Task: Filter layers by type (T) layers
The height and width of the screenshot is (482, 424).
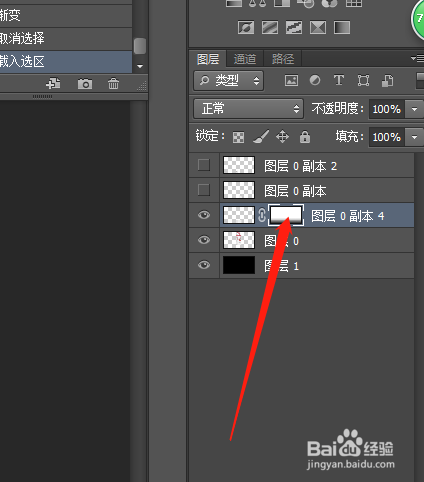Action: [339, 80]
